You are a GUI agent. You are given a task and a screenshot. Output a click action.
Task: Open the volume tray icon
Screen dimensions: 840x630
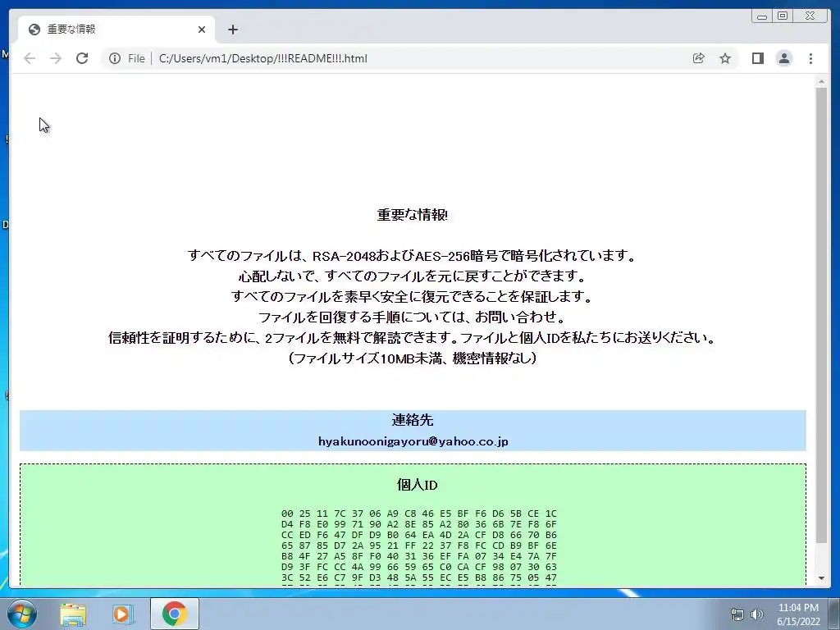[x=756, y=614]
